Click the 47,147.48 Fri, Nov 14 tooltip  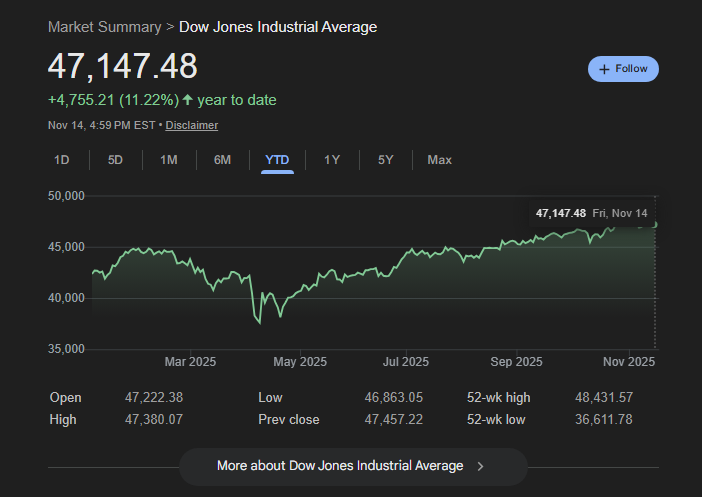click(x=591, y=213)
